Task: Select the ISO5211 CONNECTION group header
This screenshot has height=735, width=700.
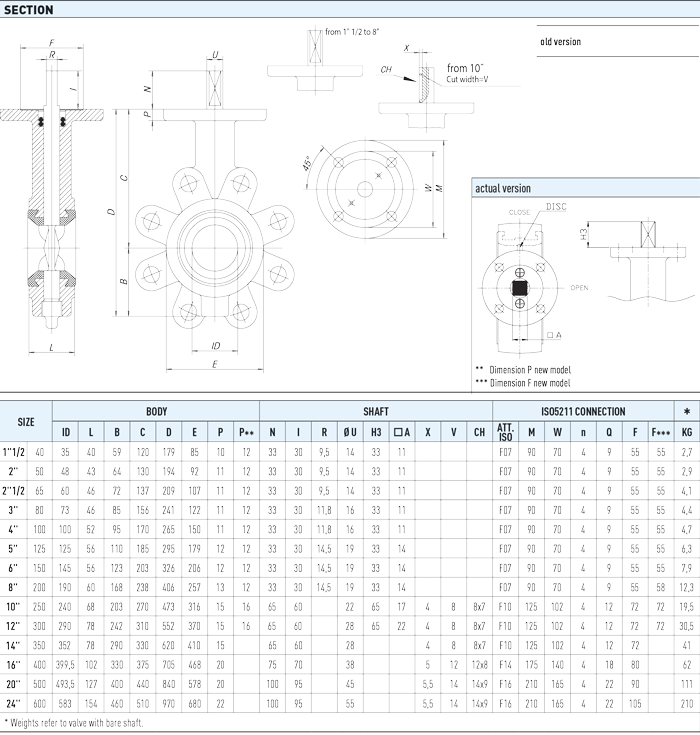Action: tap(583, 411)
